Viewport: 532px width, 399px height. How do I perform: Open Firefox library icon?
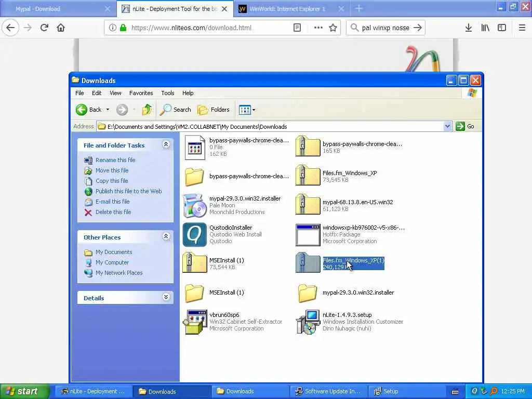(485, 28)
